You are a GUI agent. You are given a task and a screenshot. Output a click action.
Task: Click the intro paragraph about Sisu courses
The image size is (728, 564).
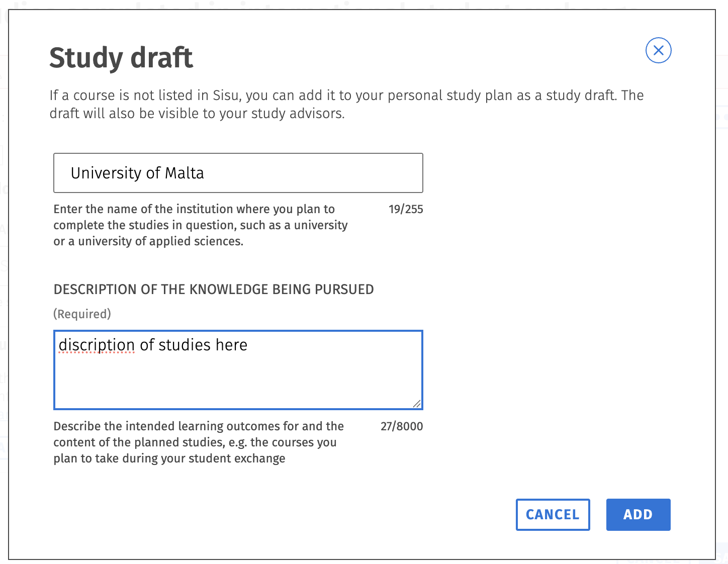[x=346, y=104]
